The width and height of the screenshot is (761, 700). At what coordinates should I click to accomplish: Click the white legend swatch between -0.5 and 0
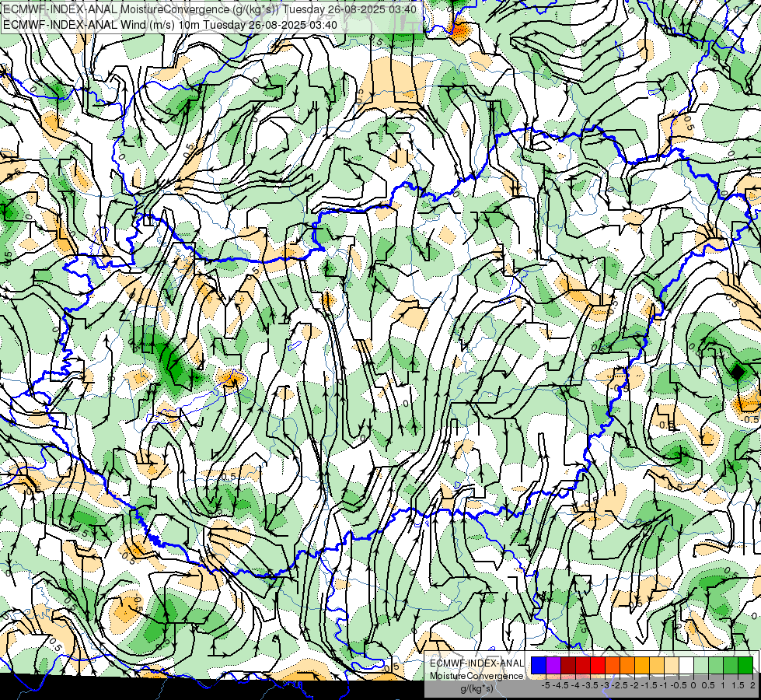click(686, 666)
